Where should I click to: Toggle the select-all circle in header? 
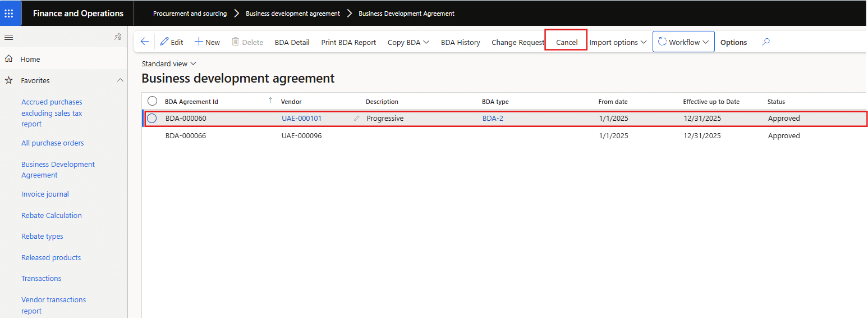152,101
